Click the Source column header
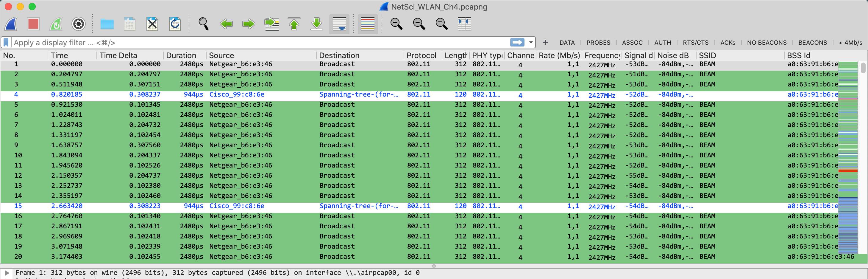Image resolution: width=868 pixels, height=279 pixels. [221, 55]
